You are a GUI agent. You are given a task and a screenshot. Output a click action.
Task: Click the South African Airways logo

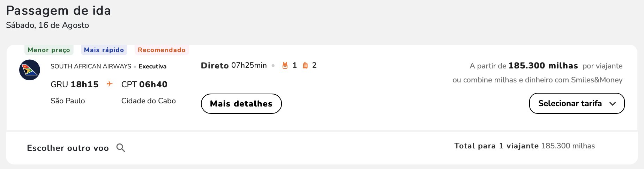pyautogui.click(x=30, y=70)
